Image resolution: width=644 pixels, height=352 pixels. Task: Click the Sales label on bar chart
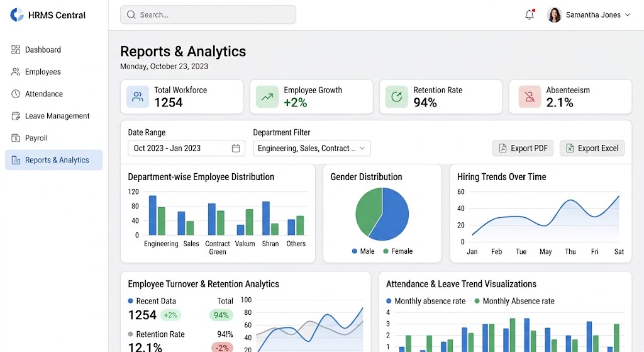point(191,244)
